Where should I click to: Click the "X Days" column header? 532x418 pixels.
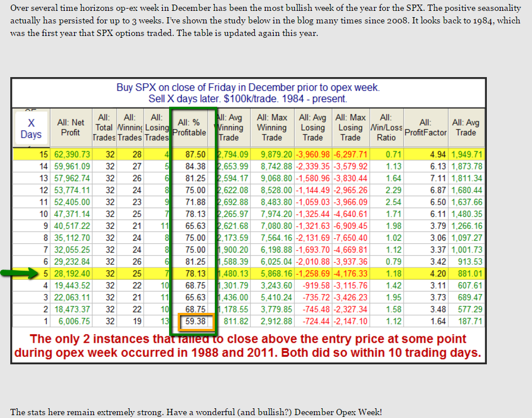coord(31,128)
